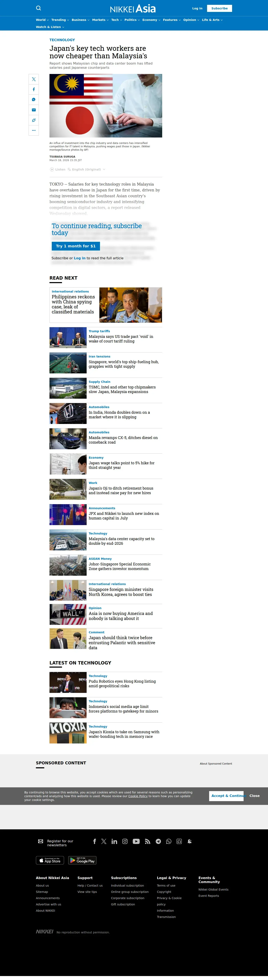268x980 pixels.
Task: Open footer podcast headphones icon
Action: 179,841
